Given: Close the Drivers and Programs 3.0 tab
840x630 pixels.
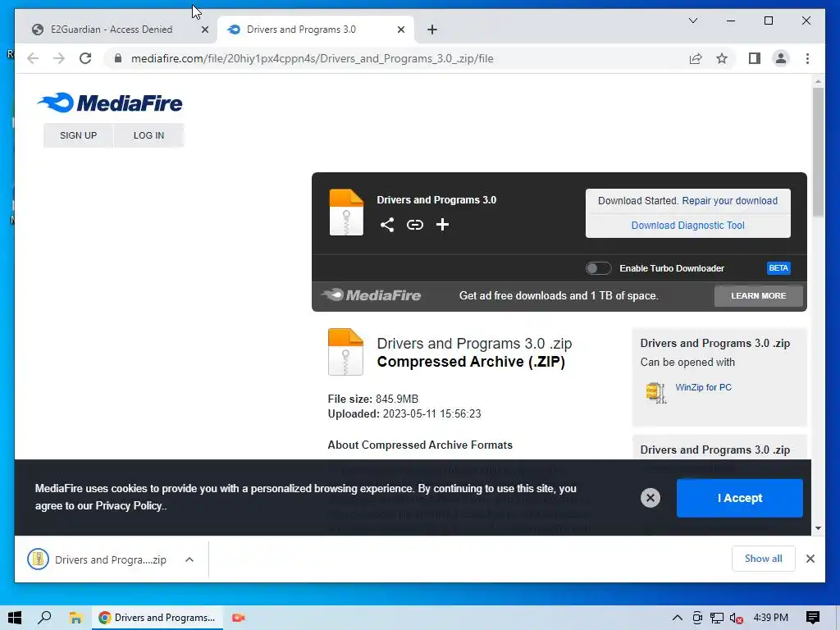Looking at the screenshot, I should pyautogui.click(x=400, y=30).
